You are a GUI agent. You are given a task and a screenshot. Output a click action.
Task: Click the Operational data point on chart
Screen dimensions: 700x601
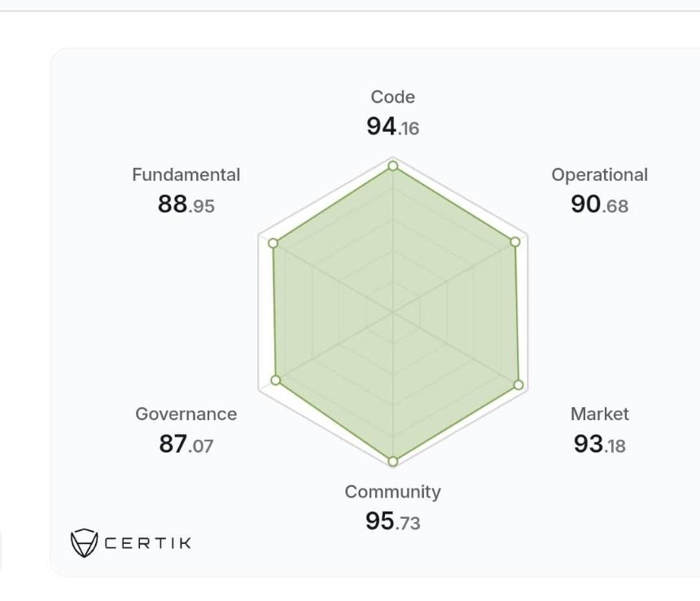[x=514, y=242]
